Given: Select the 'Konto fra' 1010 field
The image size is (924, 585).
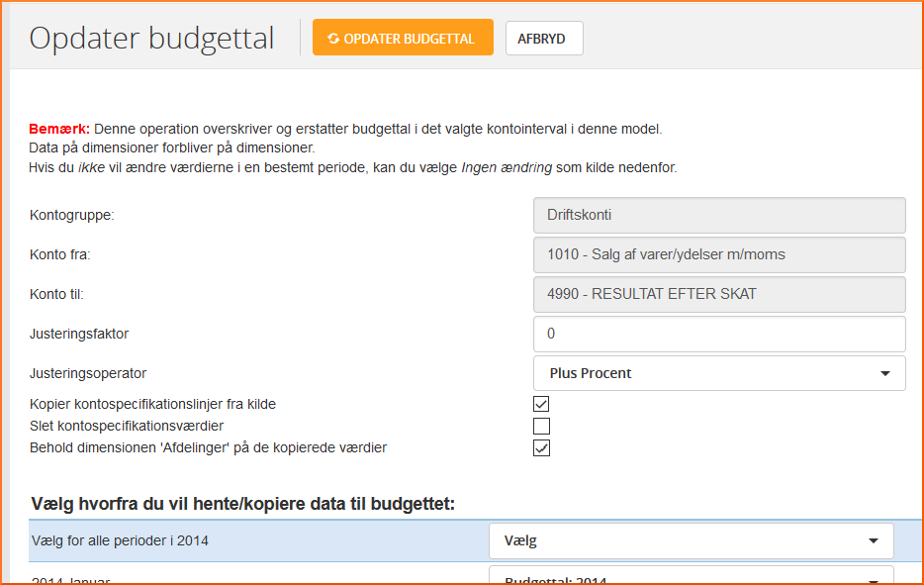Looking at the screenshot, I should tap(719, 254).
